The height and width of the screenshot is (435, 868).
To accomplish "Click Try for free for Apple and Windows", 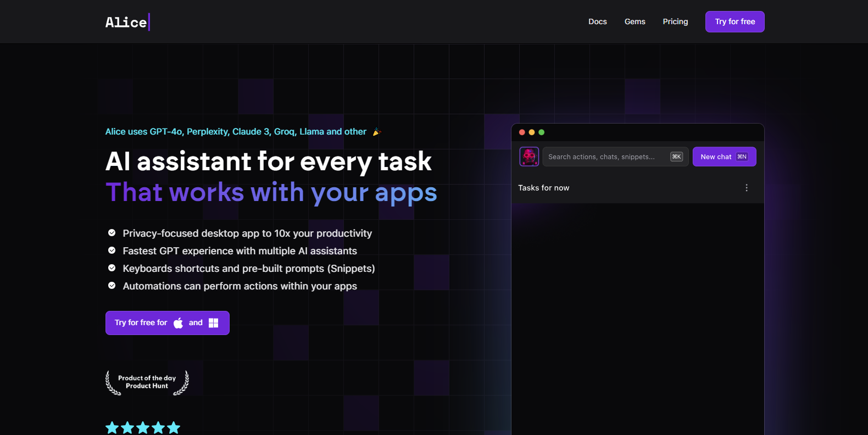I will click(x=167, y=323).
